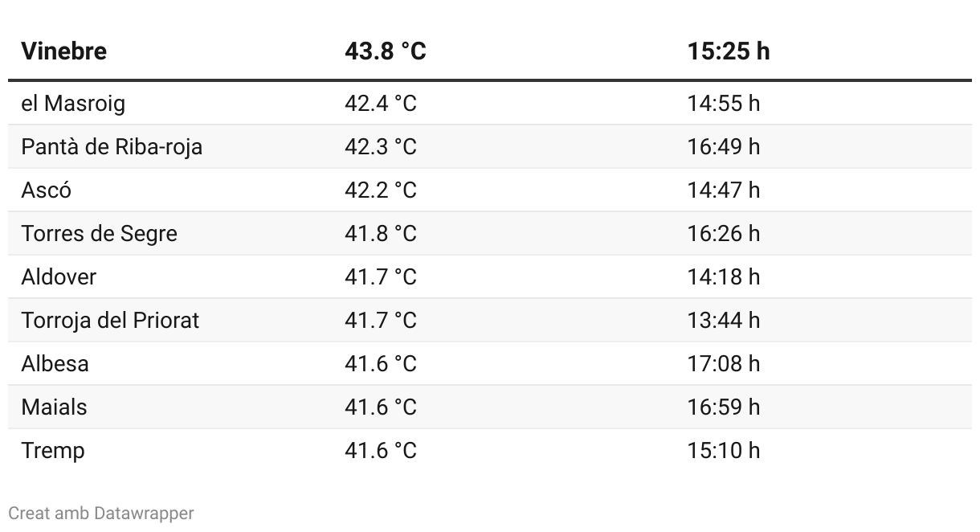Viewport: 980px width, 532px height.
Task: Click the Vinebre column header
Action: (x=63, y=51)
